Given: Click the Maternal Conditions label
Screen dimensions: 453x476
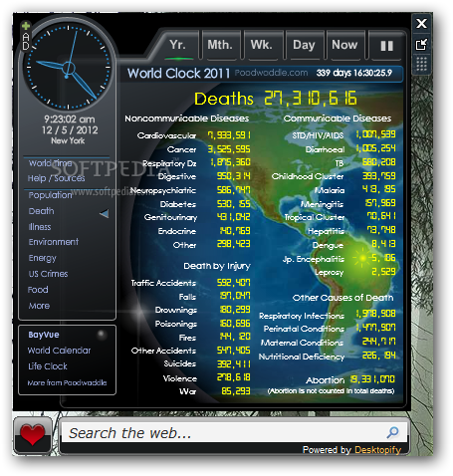Looking at the screenshot, I should click(302, 343).
